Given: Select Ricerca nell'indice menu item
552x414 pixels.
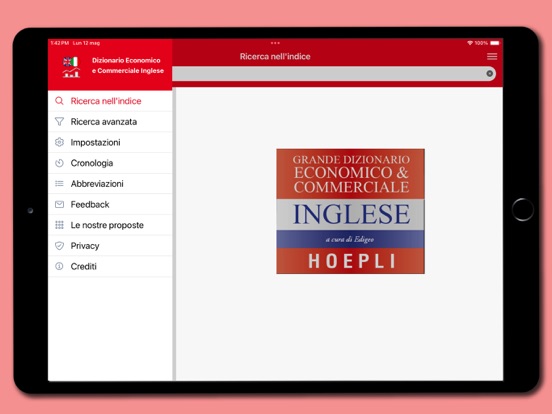Looking at the screenshot, I should [x=110, y=101].
